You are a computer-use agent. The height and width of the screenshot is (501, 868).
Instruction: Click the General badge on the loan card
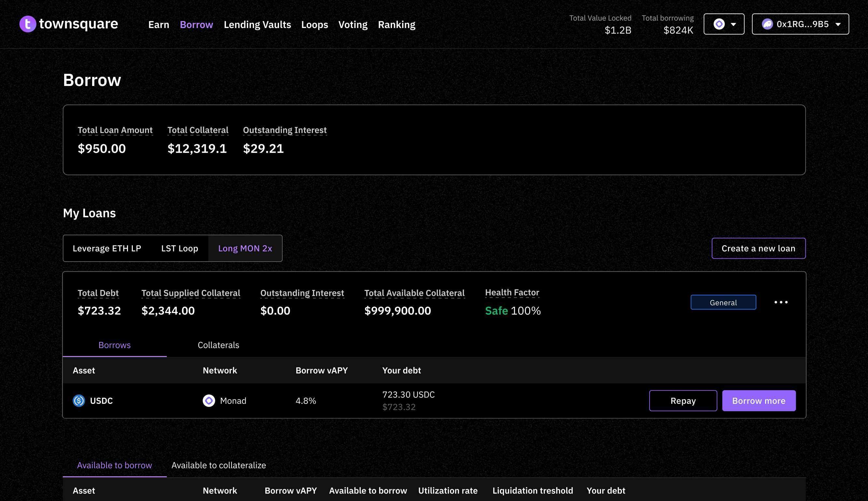723,302
